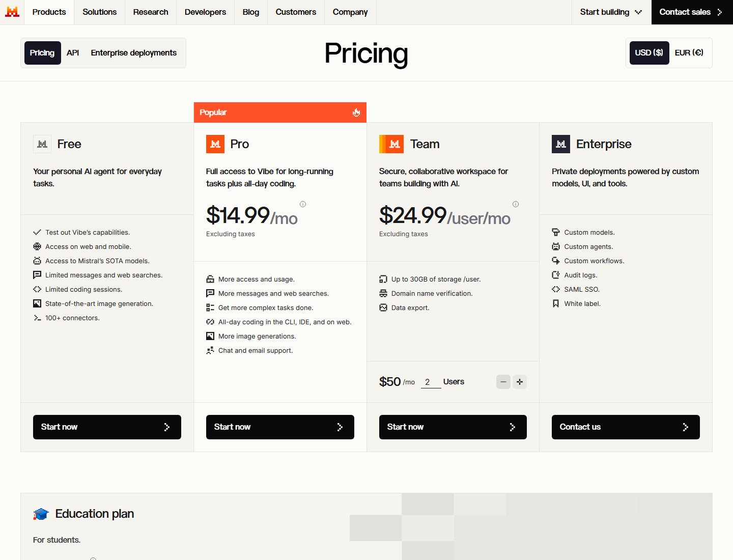Decrease Team users with minus button
This screenshot has width=733, height=560.
click(503, 382)
